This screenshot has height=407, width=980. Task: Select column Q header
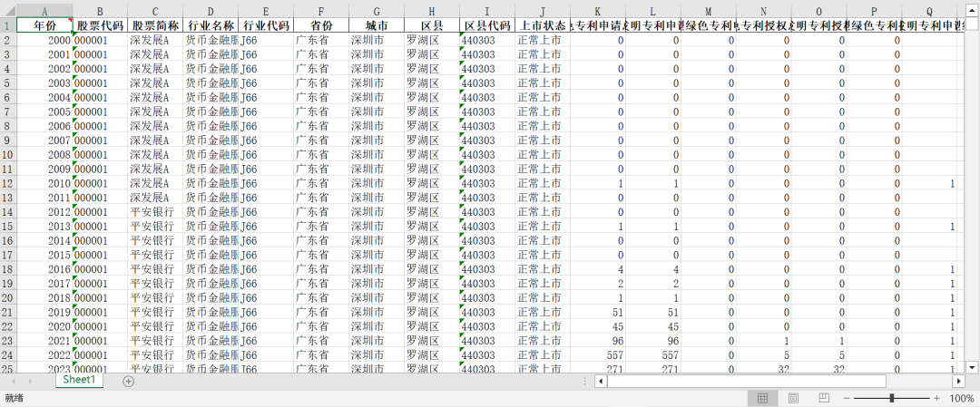pos(929,11)
